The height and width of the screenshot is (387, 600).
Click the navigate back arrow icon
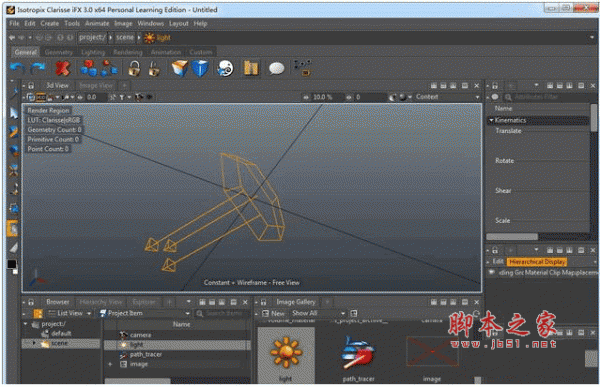pos(12,38)
